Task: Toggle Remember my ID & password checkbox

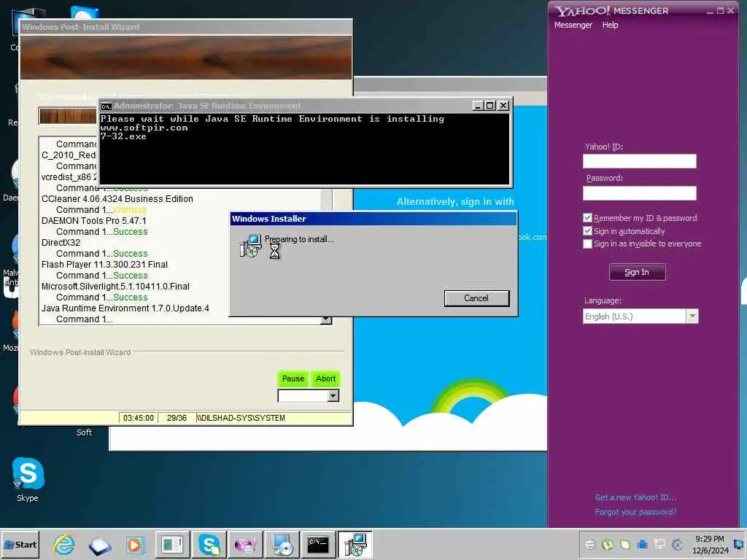Action: click(587, 217)
